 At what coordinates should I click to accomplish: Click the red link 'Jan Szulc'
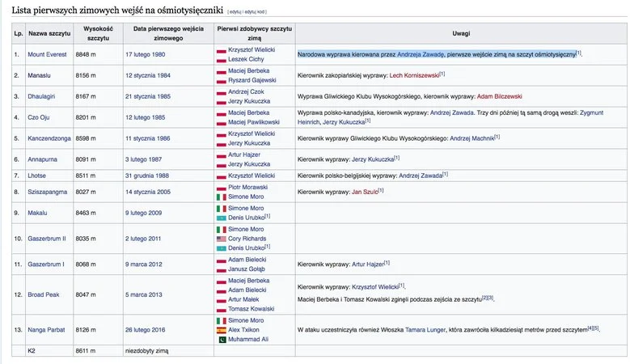tap(365, 192)
